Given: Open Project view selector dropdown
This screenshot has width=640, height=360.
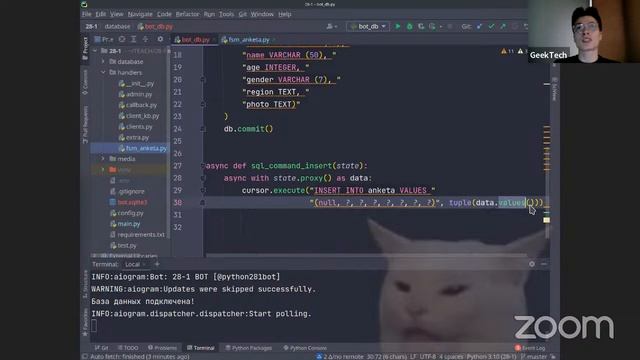Looking at the screenshot, I should [x=104, y=39].
